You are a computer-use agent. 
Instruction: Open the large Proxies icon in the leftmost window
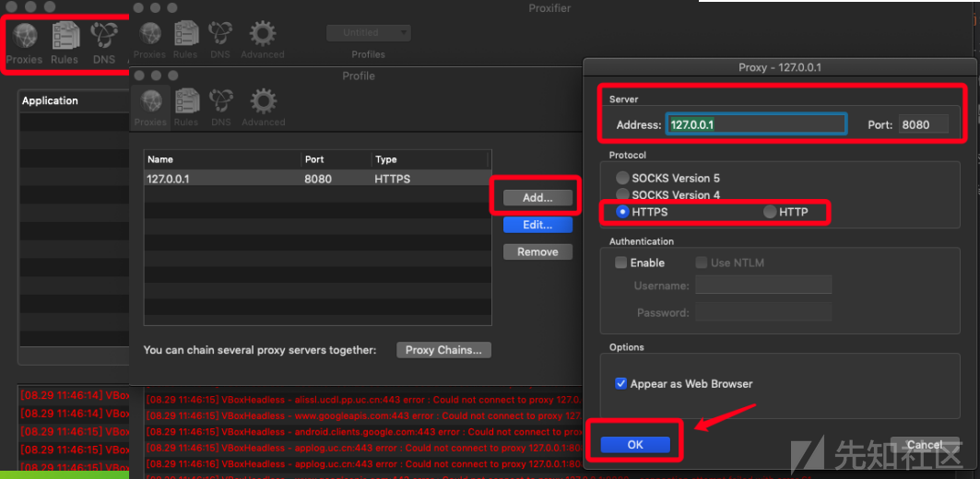click(24, 42)
